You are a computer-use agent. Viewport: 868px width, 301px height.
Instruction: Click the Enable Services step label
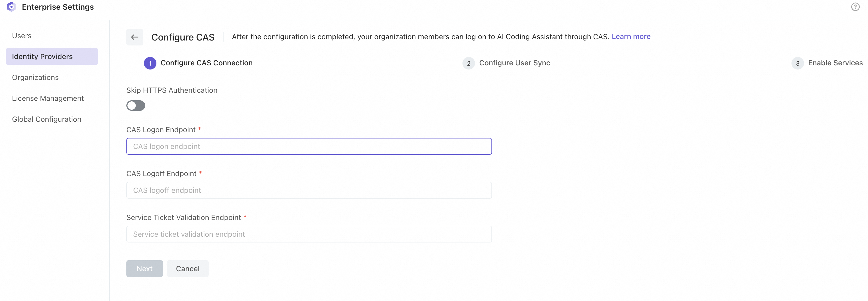pyautogui.click(x=835, y=63)
